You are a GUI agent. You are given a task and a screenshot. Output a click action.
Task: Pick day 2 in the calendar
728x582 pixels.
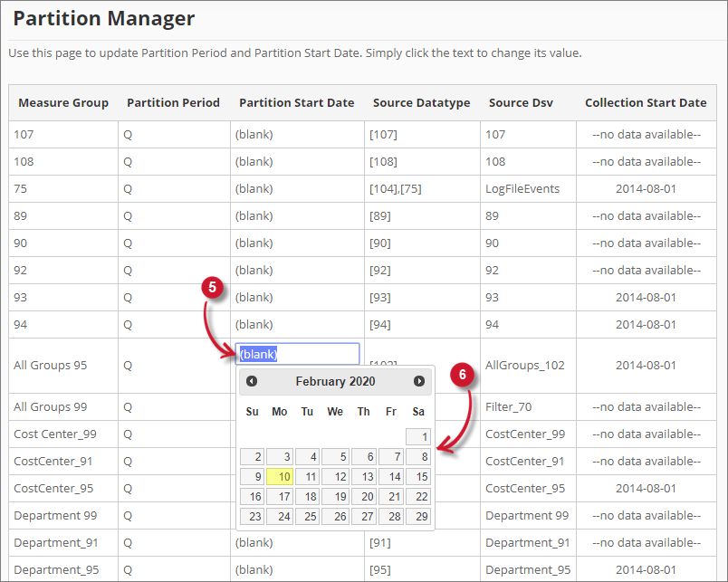tap(252, 457)
